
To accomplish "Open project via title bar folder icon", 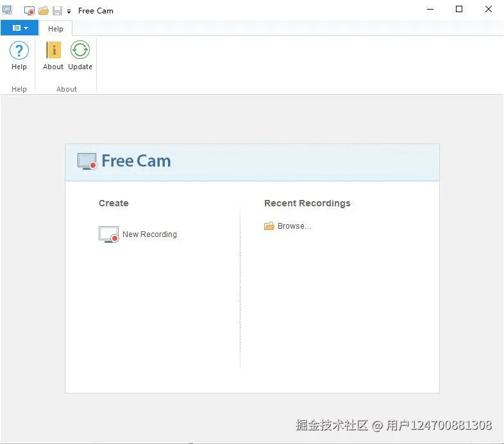I will point(44,11).
